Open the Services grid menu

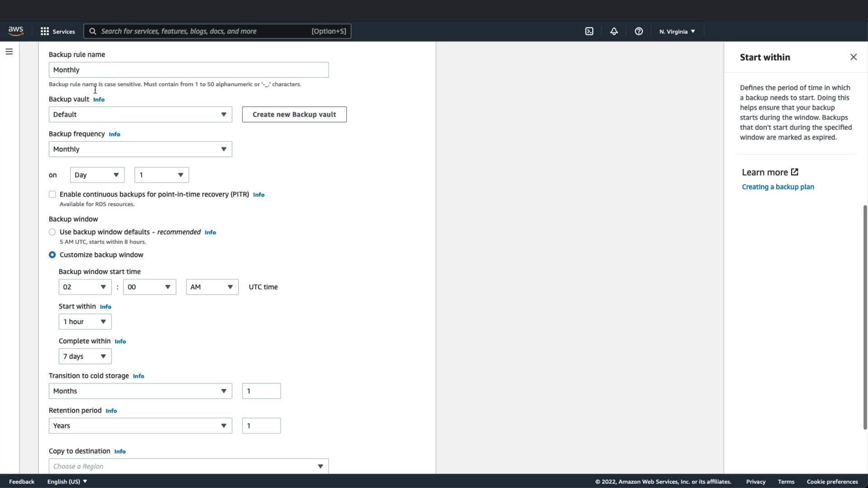point(57,31)
